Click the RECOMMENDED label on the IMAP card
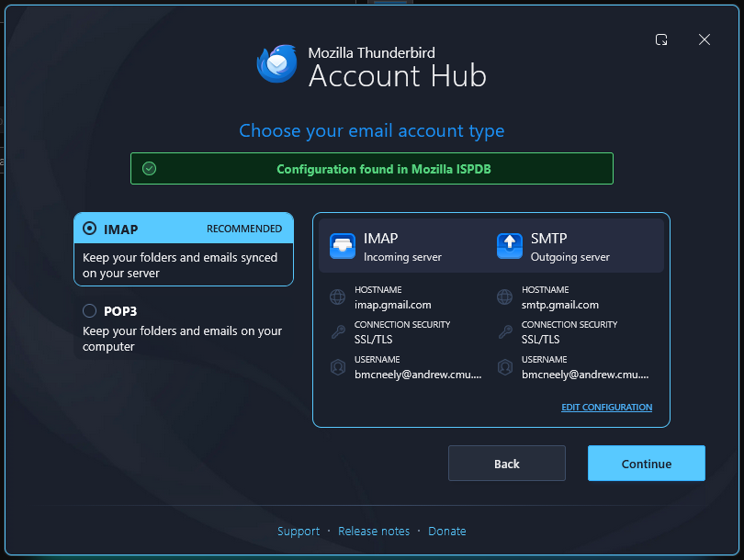Screen dimensions: 744x560 tap(244, 229)
